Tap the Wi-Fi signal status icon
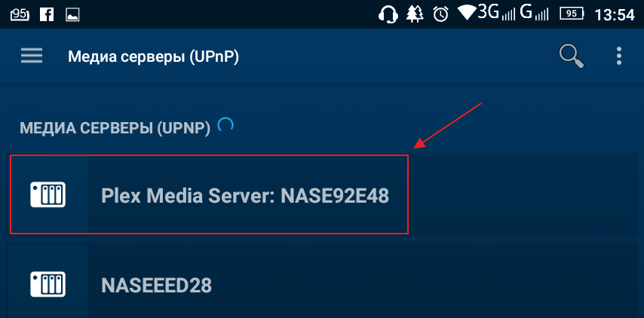Screen dimensions: 644x318 click(x=467, y=14)
